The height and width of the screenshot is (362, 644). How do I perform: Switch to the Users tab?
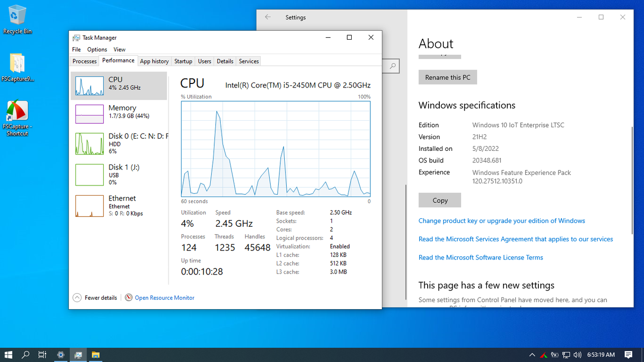point(205,61)
